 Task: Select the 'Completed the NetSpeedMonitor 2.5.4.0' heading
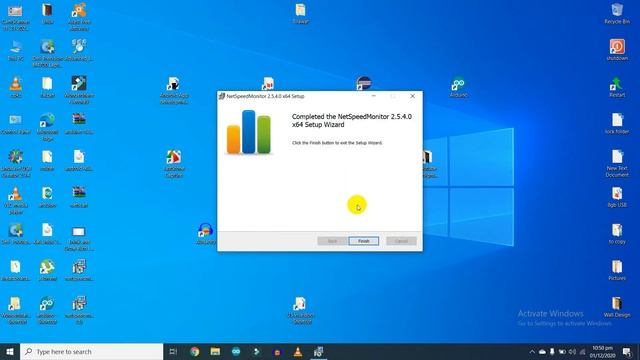tap(352, 120)
